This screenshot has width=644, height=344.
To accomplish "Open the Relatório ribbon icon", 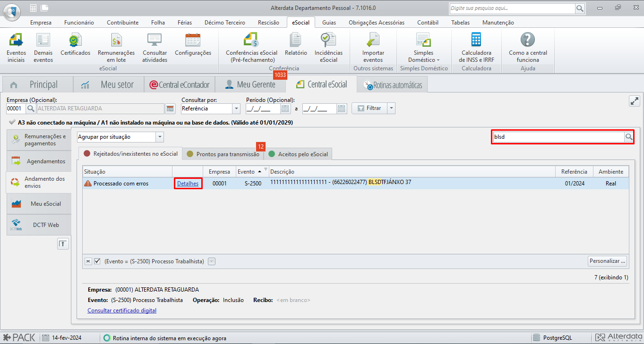I will (296, 45).
